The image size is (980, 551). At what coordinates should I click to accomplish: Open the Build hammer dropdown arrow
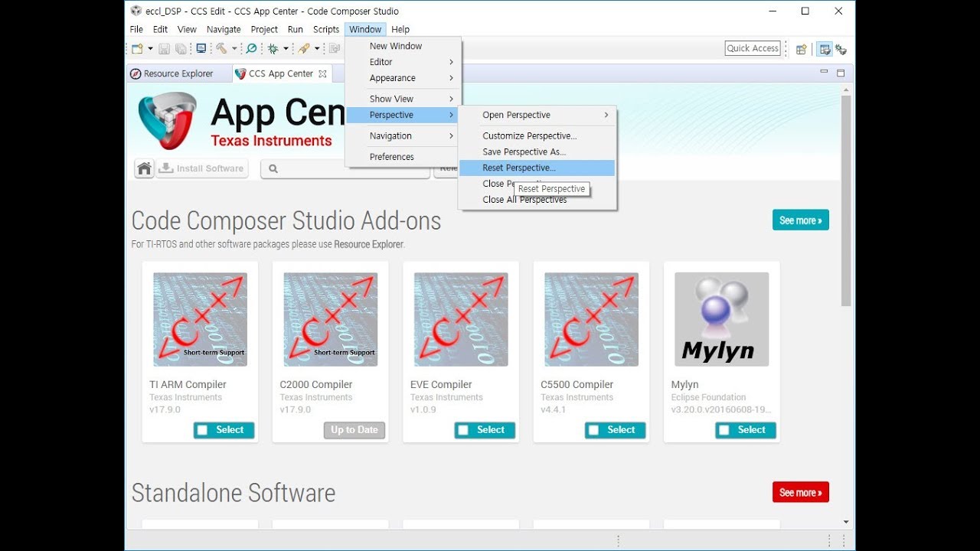(x=234, y=48)
